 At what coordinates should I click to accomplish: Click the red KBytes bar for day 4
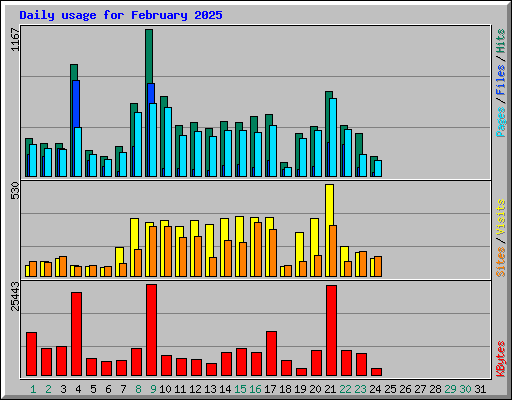click(x=77, y=334)
